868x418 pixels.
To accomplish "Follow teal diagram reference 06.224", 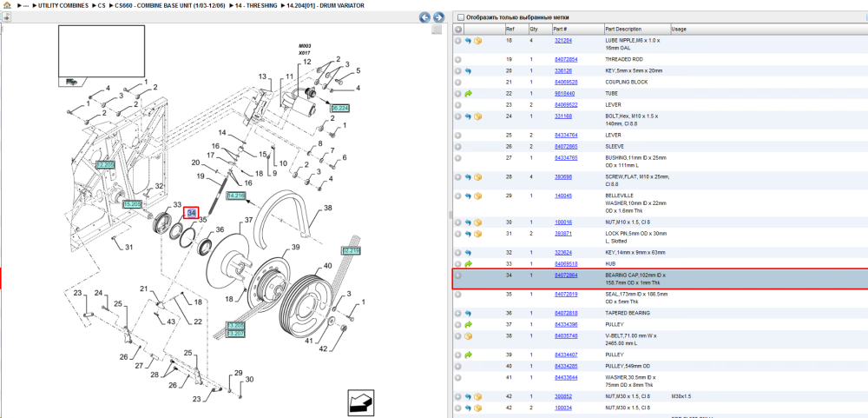I will tap(339, 108).
